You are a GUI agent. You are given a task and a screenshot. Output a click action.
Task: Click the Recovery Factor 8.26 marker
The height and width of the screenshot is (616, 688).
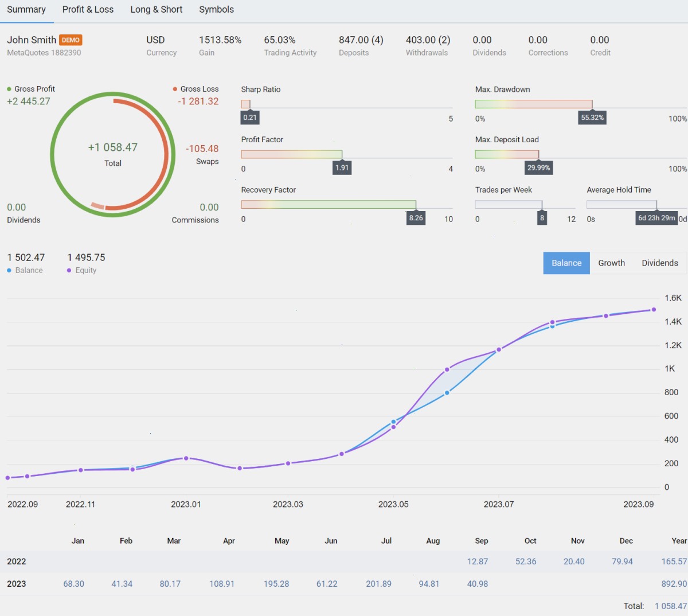point(416,218)
